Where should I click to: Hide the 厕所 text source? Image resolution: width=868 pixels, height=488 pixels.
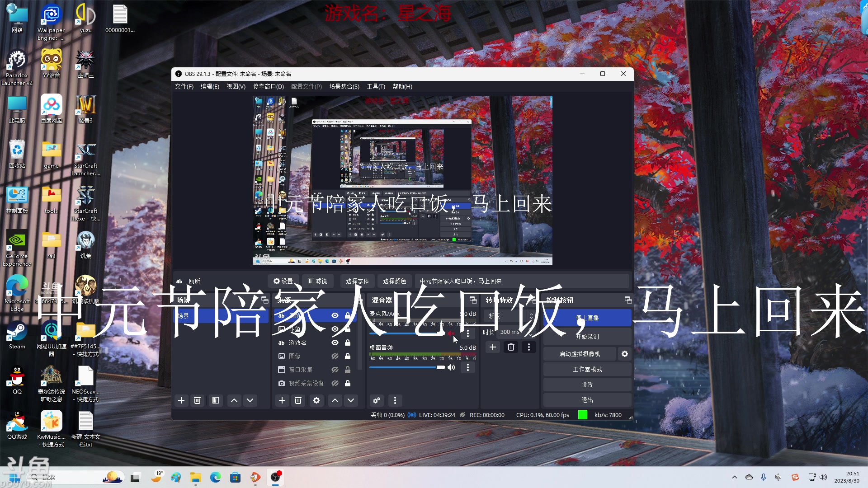click(335, 315)
